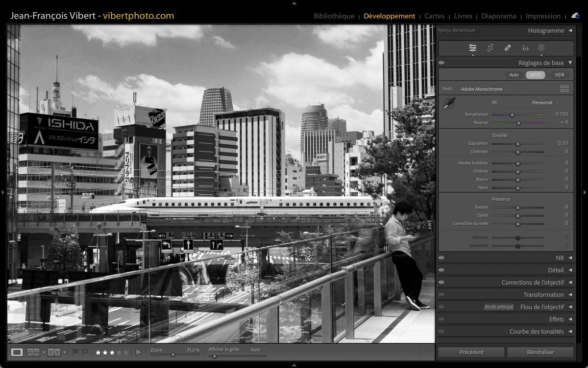588x368 pixels.
Task: Open the profile browser grid icon
Action: [564, 89]
